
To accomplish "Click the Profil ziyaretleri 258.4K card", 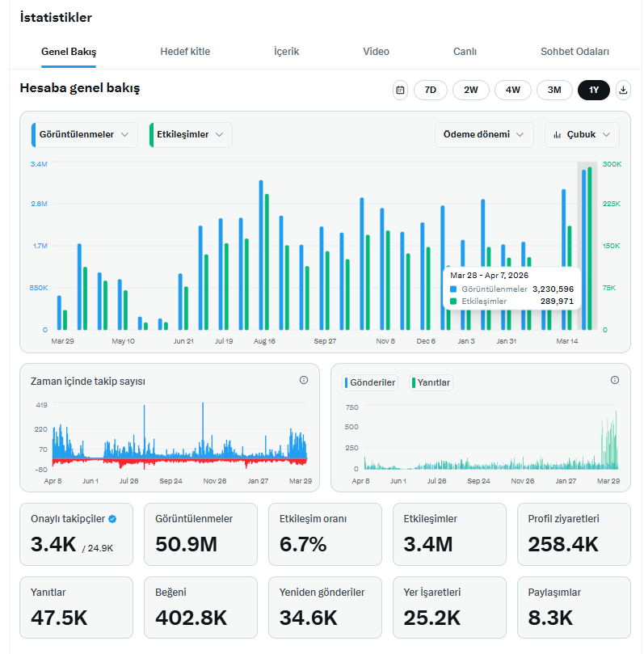I will coord(574,534).
